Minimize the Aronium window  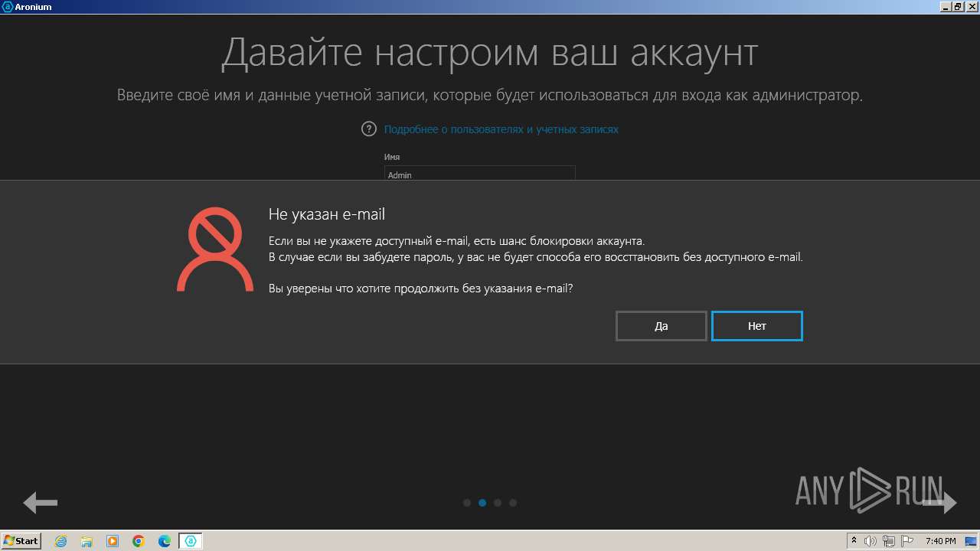coord(946,6)
